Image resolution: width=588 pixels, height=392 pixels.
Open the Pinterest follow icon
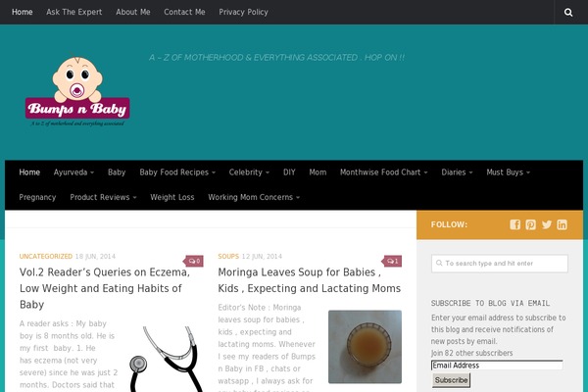[x=530, y=224]
